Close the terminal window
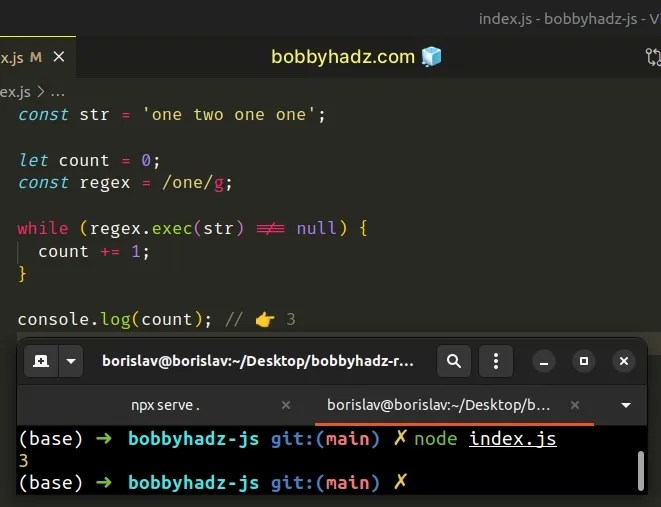 pyautogui.click(x=624, y=361)
